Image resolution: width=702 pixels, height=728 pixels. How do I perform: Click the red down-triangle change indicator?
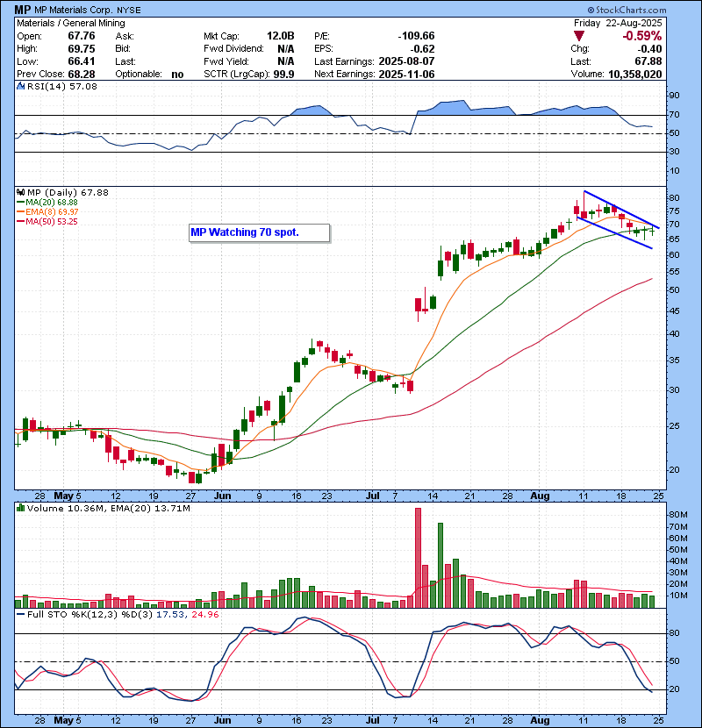tap(579, 36)
